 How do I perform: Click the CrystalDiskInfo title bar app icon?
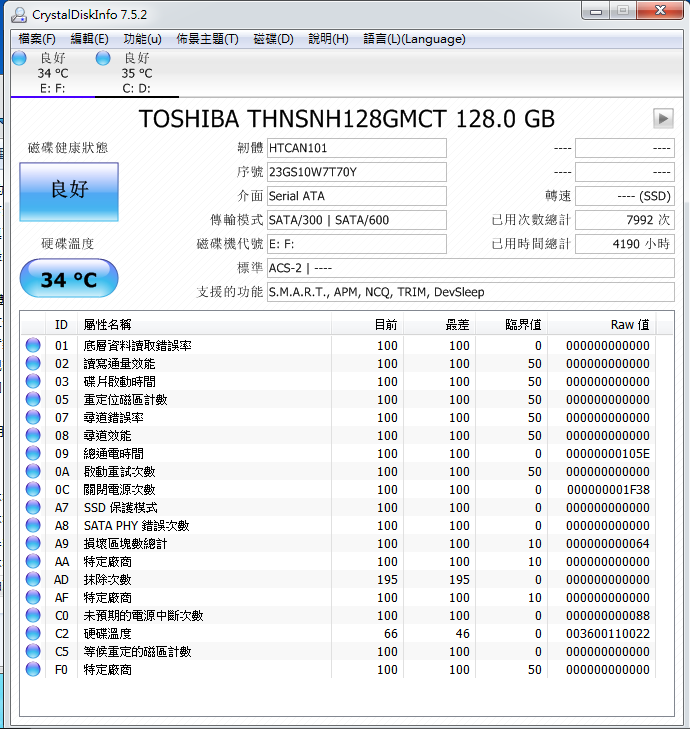(x=19, y=14)
